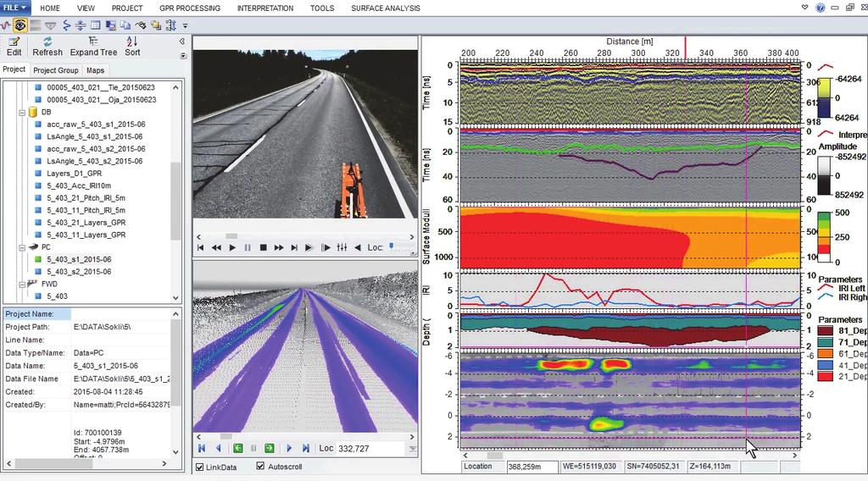Click the chart horizontal scrollbar thumb

pyautogui.click(x=494, y=456)
